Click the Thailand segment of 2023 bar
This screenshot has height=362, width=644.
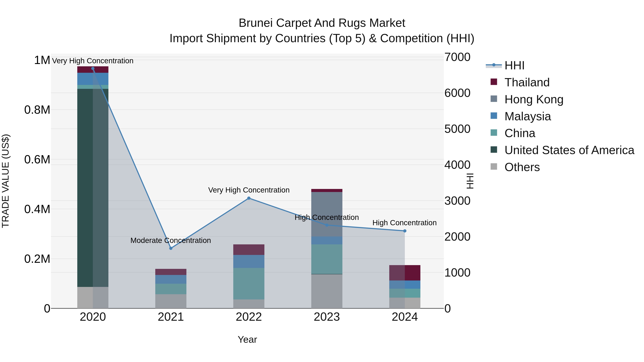[x=327, y=191]
